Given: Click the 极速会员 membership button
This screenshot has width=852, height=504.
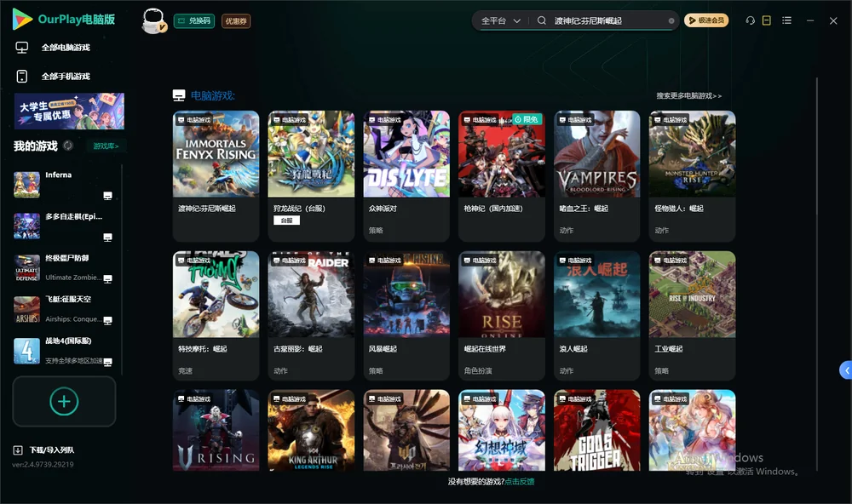Looking at the screenshot, I should click(x=706, y=20).
